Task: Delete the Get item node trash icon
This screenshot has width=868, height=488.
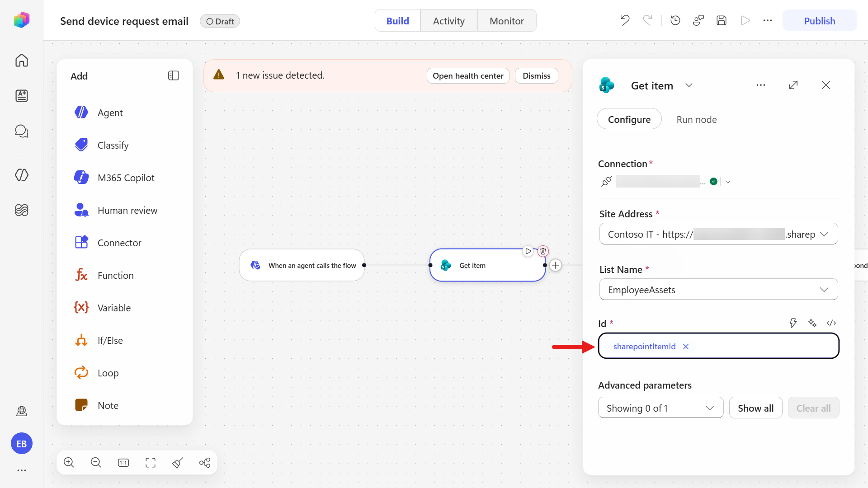Action: 543,251
